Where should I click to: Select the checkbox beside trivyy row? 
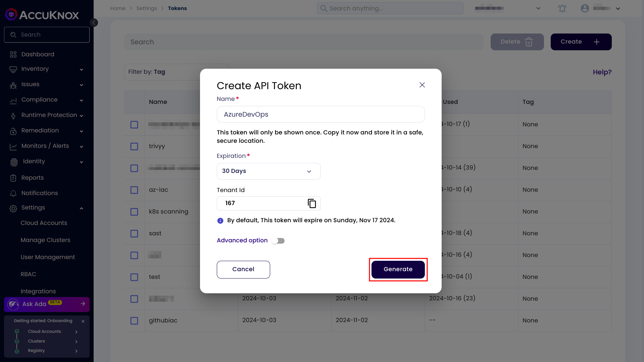pos(134,146)
